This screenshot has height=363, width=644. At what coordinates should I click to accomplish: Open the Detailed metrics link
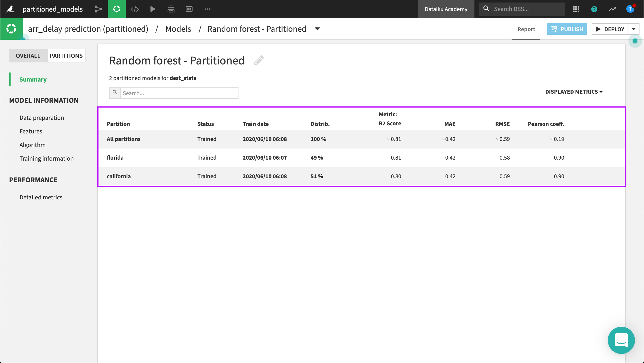pyautogui.click(x=41, y=197)
